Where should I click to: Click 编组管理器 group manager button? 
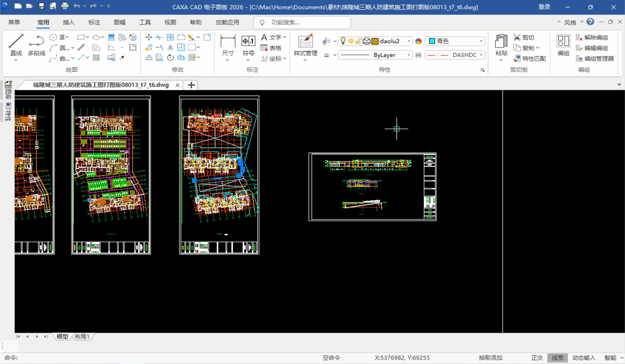pyautogui.click(x=595, y=59)
